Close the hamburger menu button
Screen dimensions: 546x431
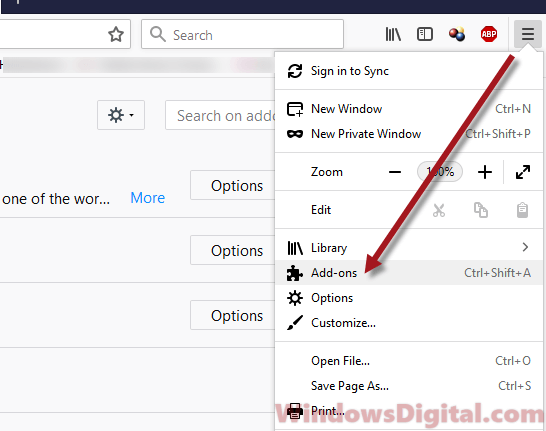(x=528, y=34)
